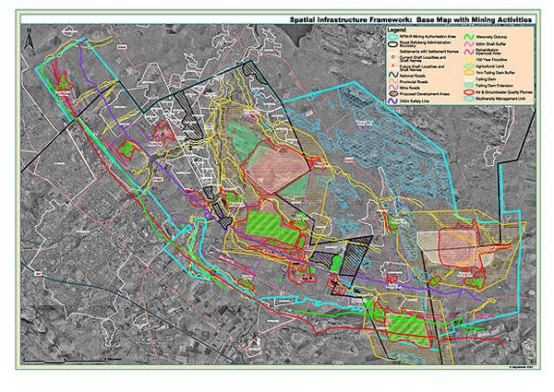This screenshot has width=554, height=392.
Task: Click the pink Shaft Buffer legend symbol
Action: 469,43
